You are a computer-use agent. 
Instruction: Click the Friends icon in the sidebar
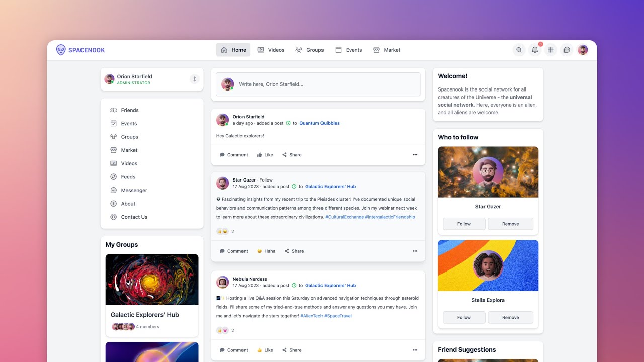(x=113, y=110)
